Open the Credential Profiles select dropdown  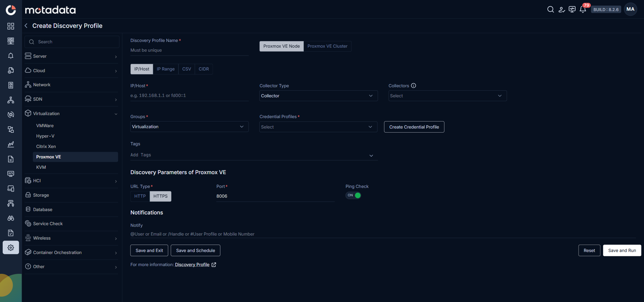tap(318, 127)
